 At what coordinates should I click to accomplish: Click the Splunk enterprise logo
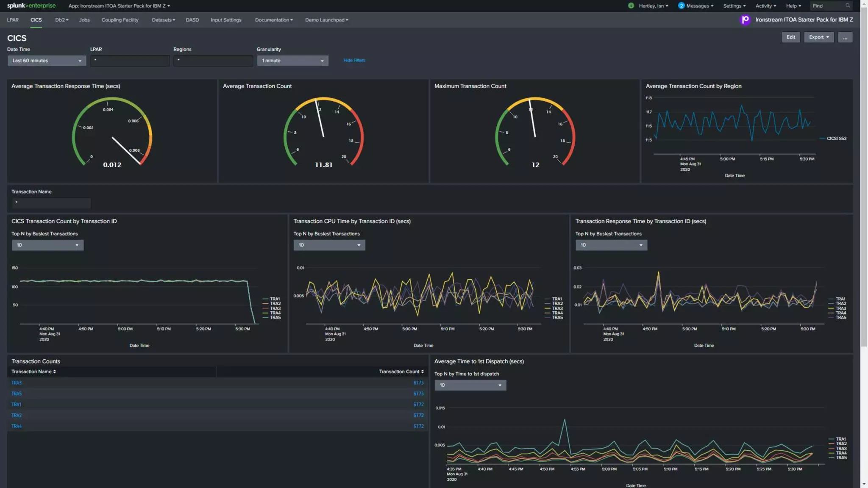click(31, 6)
